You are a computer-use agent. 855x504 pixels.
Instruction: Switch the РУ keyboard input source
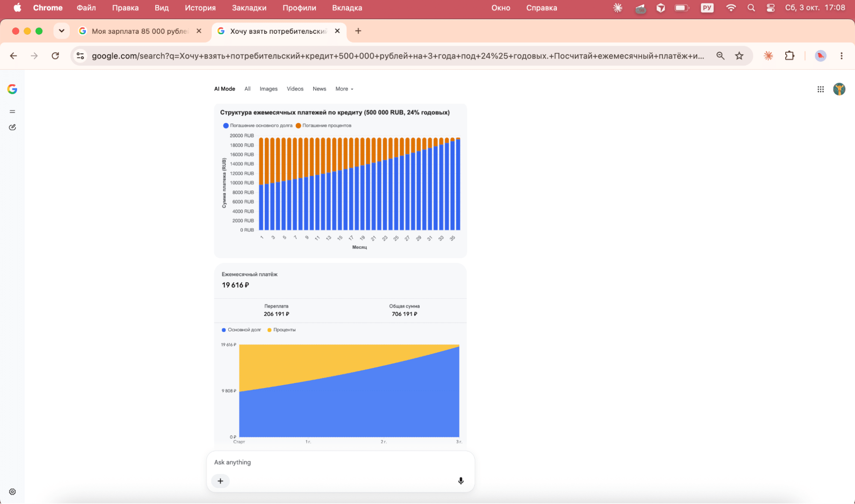(x=707, y=8)
